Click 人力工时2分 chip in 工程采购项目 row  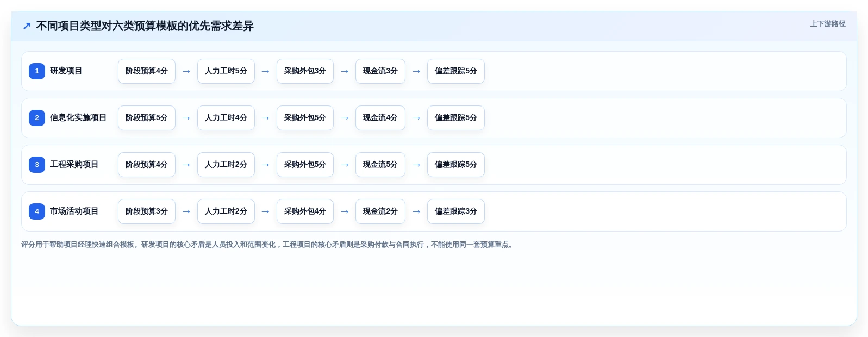click(226, 165)
